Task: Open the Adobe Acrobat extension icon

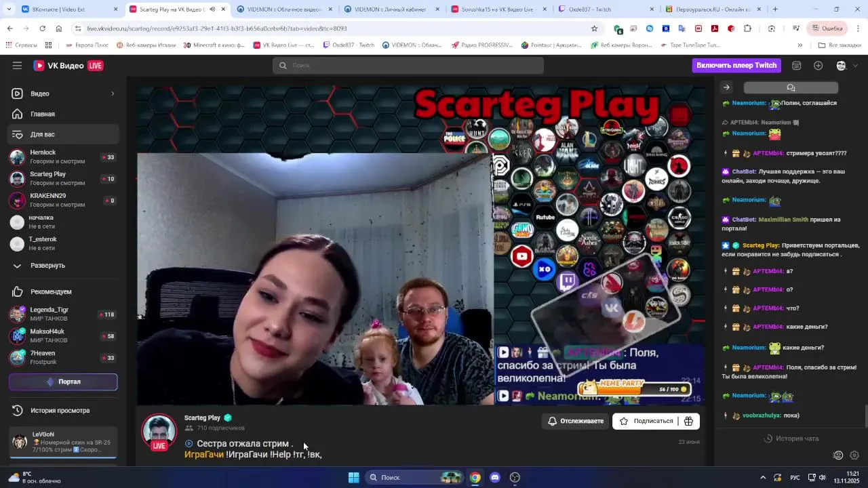Action: point(715,28)
